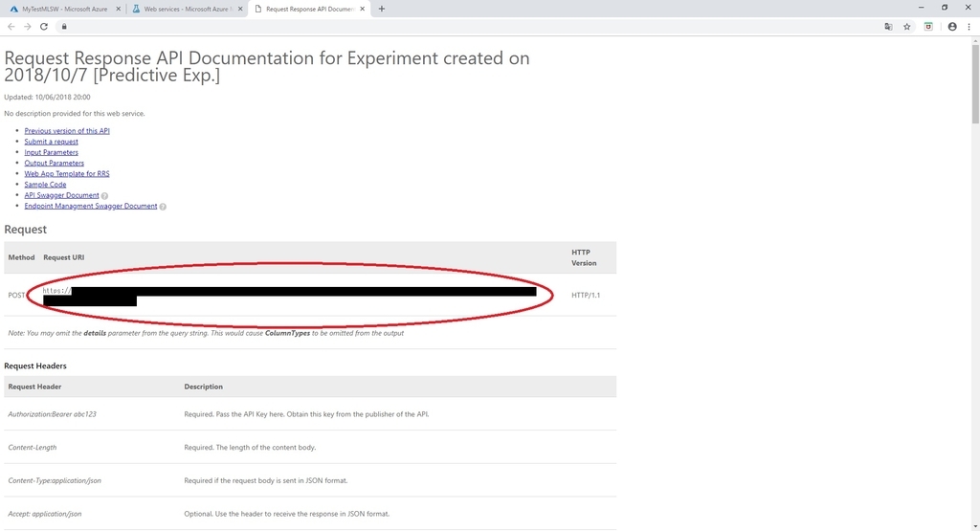Open the Chrome three-dot menu

969,26
